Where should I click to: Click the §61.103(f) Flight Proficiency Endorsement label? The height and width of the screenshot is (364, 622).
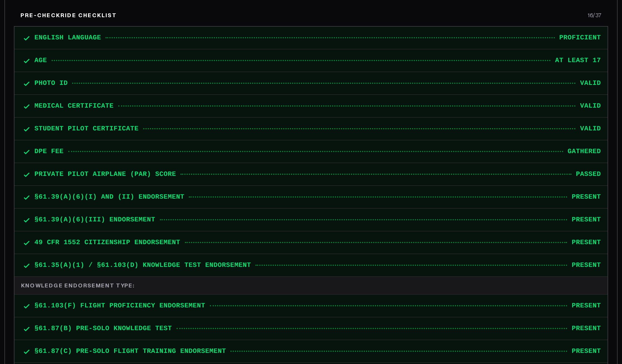(x=120, y=305)
